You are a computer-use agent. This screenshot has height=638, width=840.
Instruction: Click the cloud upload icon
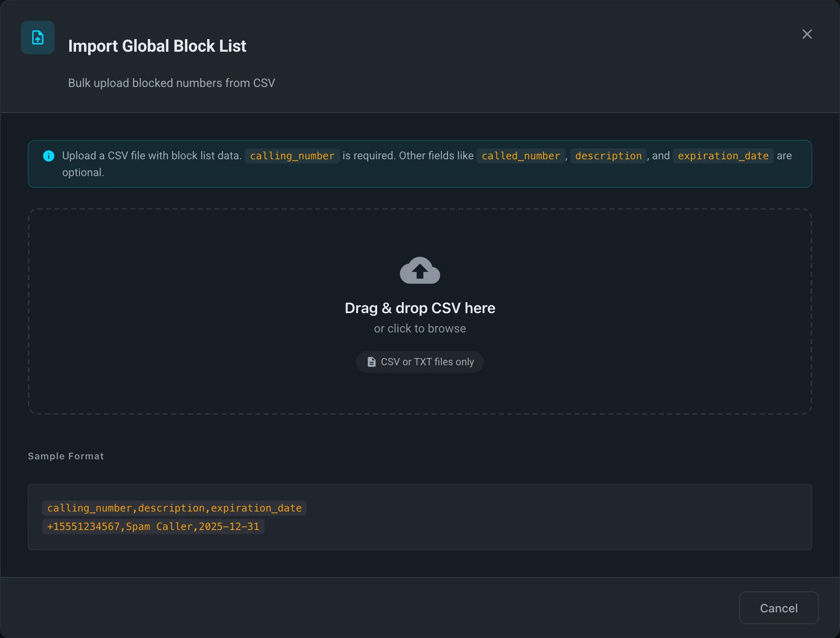tap(420, 270)
